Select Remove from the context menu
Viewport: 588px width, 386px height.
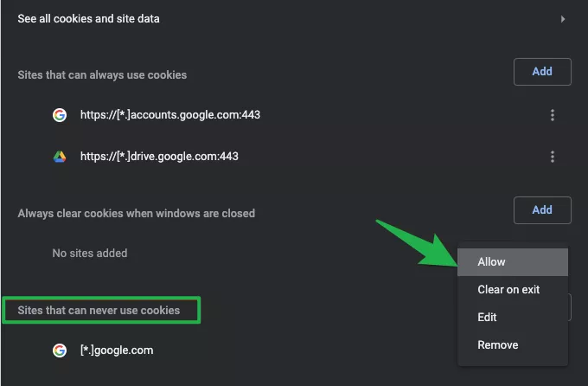(513, 345)
